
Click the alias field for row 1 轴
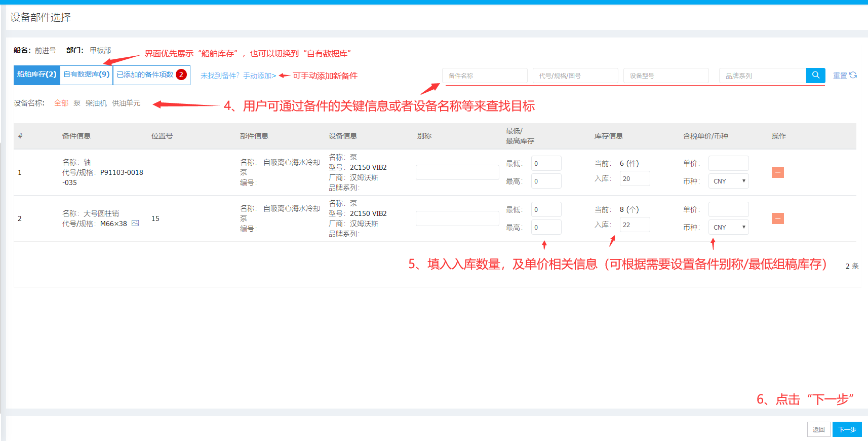(x=457, y=172)
